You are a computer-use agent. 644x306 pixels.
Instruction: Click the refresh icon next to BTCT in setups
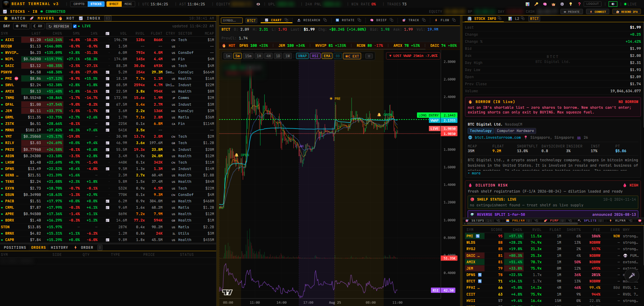coord(480,281)
